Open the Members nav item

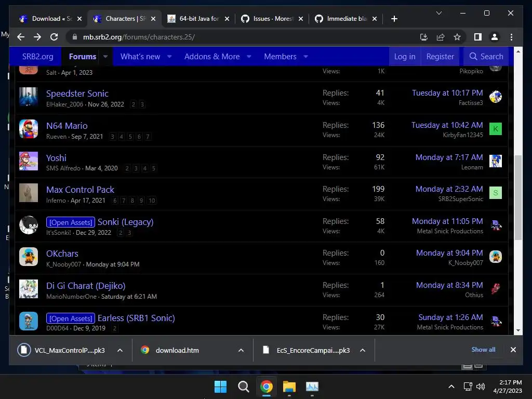click(x=280, y=56)
